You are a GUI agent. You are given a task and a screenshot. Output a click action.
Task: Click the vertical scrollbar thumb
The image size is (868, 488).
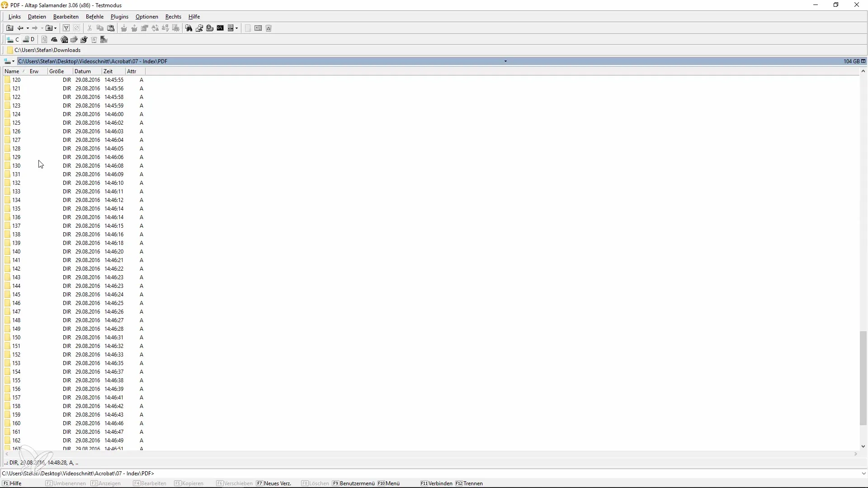[x=863, y=378]
